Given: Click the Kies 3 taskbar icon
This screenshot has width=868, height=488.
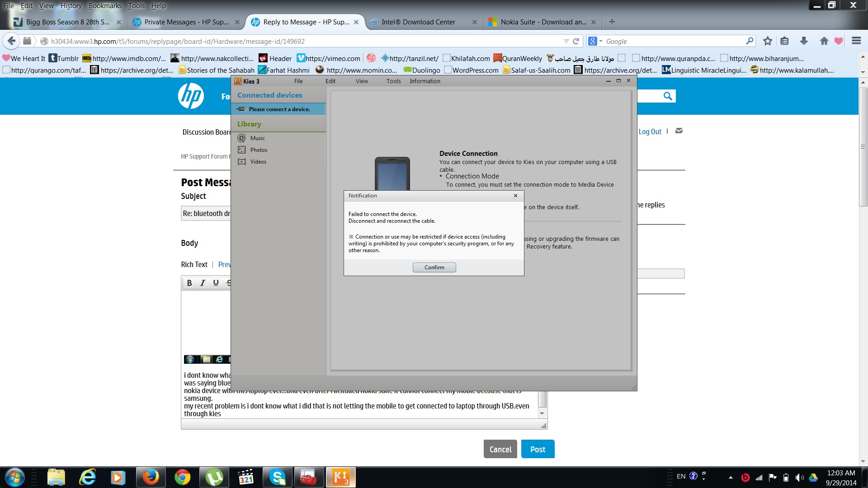Looking at the screenshot, I should click(x=340, y=477).
